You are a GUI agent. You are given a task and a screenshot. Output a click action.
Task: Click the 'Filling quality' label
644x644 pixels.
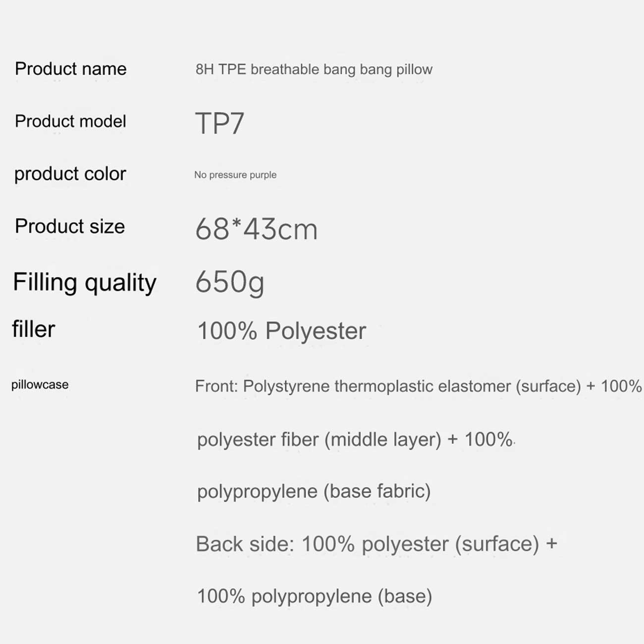pyautogui.click(x=85, y=282)
